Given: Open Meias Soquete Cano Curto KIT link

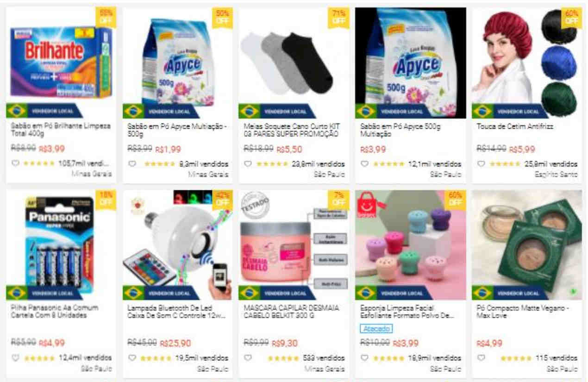Looking at the screenshot, I should click(291, 130).
